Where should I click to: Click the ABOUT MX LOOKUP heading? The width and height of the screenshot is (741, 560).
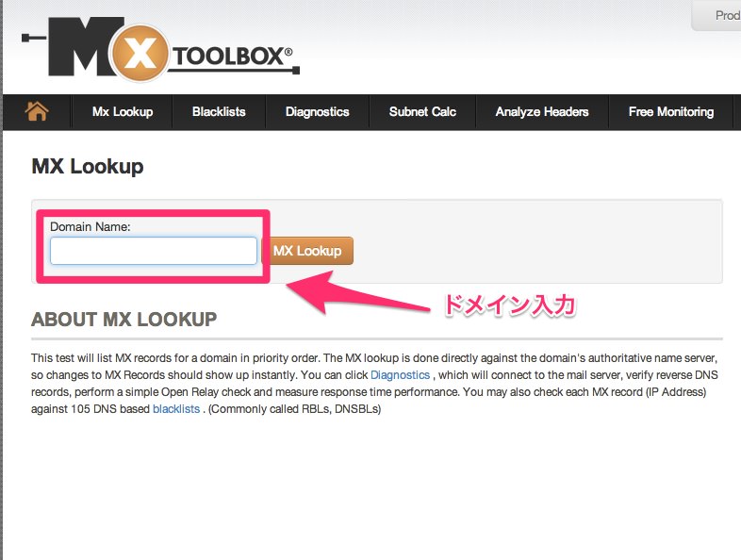(123, 320)
